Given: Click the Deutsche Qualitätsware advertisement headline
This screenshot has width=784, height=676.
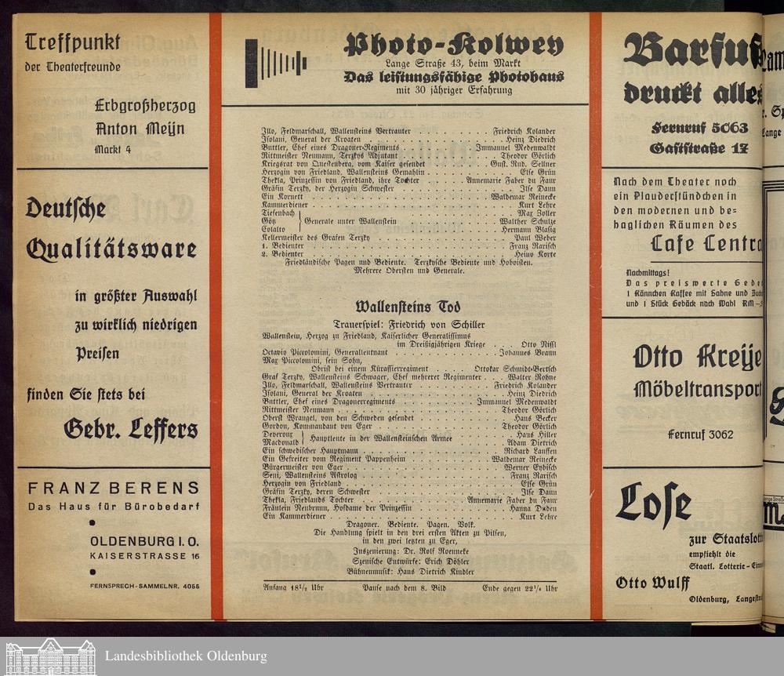Looking at the screenshot, I should pos(111,229).
